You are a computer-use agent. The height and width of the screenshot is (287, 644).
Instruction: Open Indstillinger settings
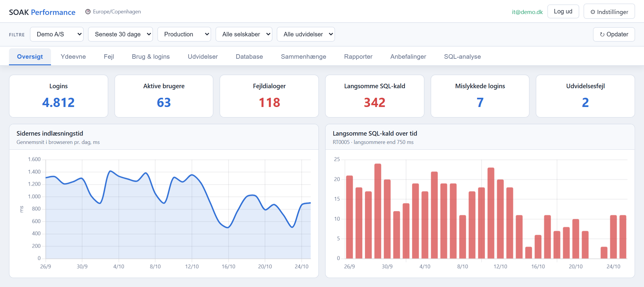[x=609, y=11]
